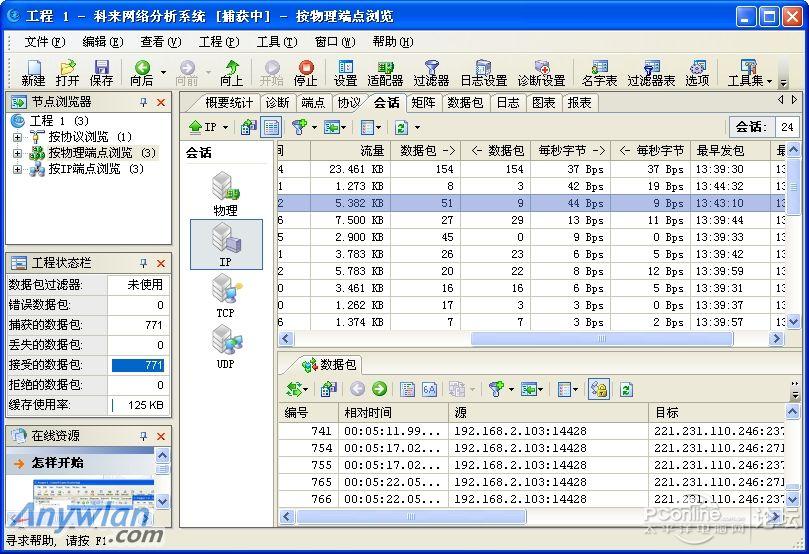The height and width of the screenshot is (554, 809).
Task: Click the 编号 column header
Action: [x=308, y=413]
